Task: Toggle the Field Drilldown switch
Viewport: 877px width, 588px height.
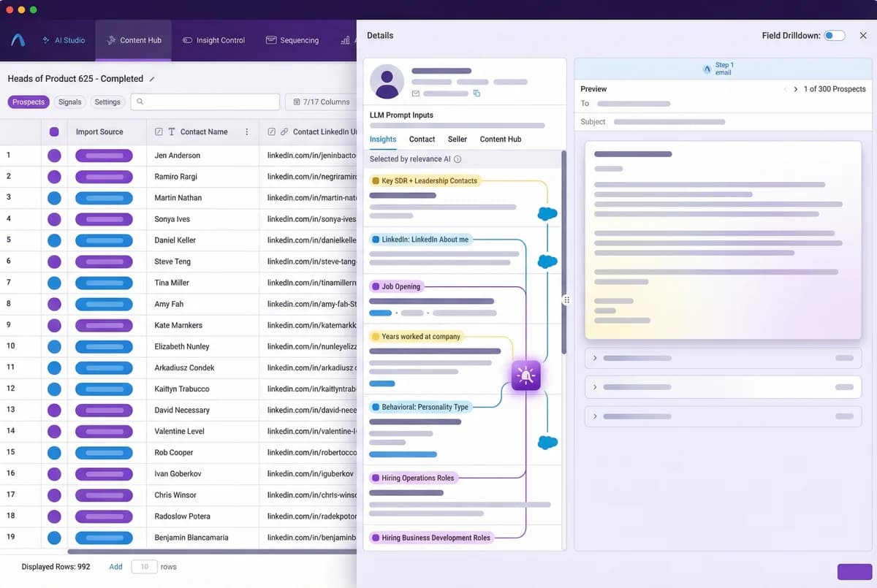Action: [834, 34]
